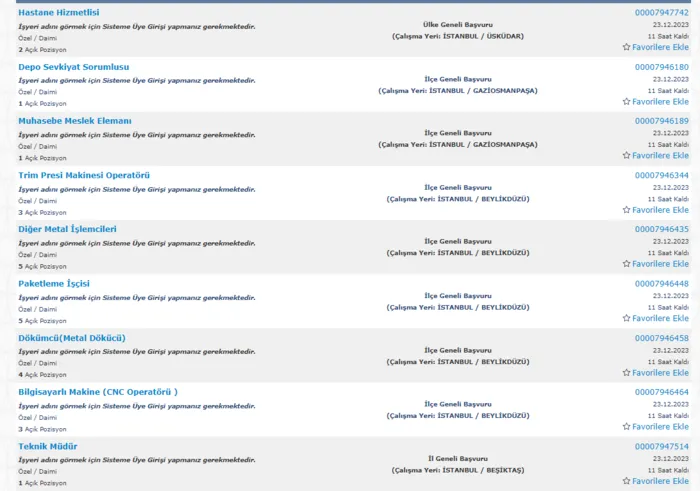
Task: Open Depo Sevkiyat Sorumlusu job posting
Action: coord(73,67)
